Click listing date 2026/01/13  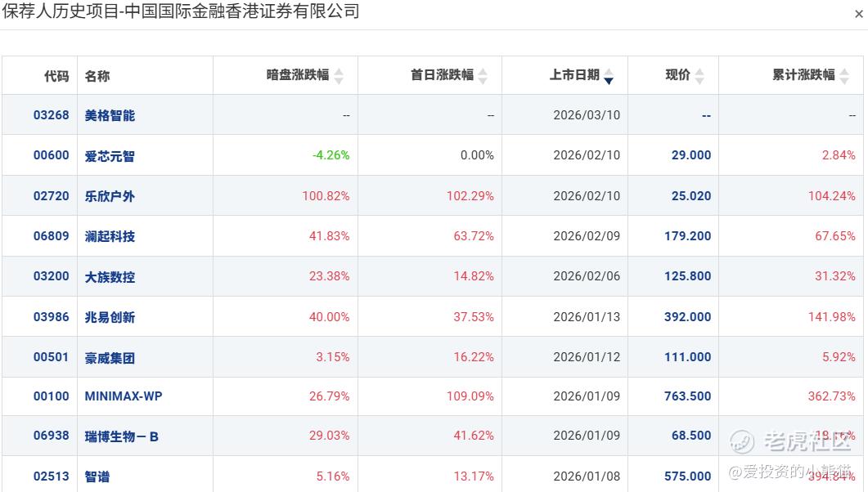(587, 317)
